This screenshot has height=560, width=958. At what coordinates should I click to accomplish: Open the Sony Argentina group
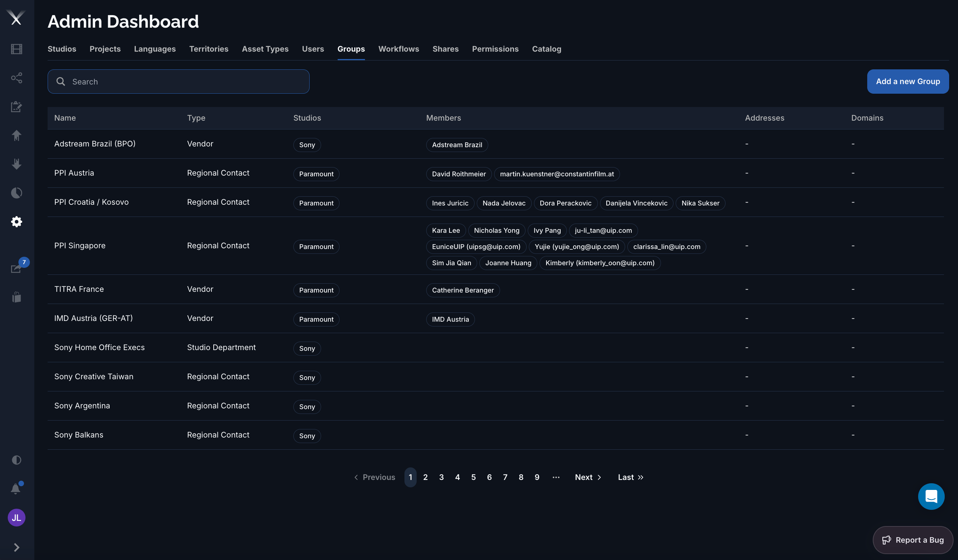82,405
